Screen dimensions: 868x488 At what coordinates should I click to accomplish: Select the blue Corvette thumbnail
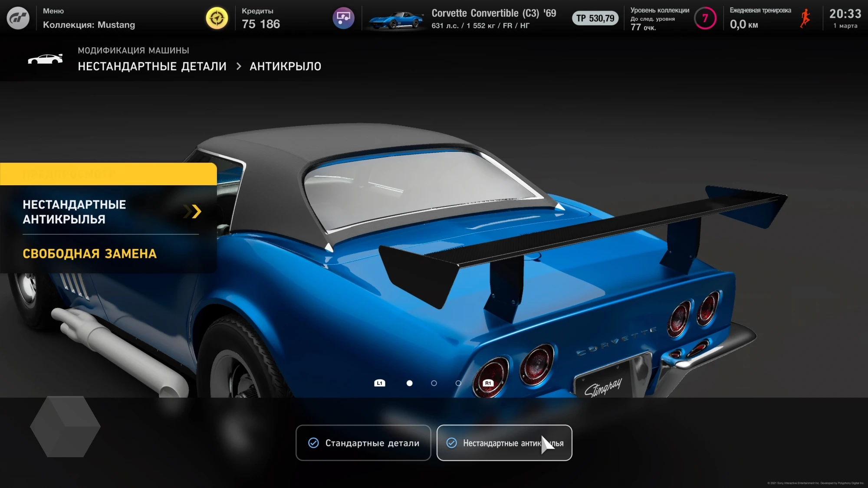395,20
